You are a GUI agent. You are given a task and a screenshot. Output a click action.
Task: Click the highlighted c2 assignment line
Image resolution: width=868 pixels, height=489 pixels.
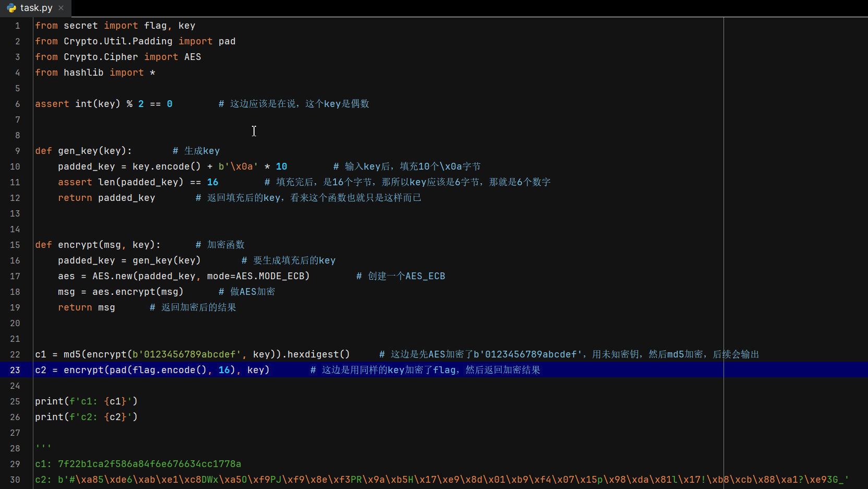(152, 370)
